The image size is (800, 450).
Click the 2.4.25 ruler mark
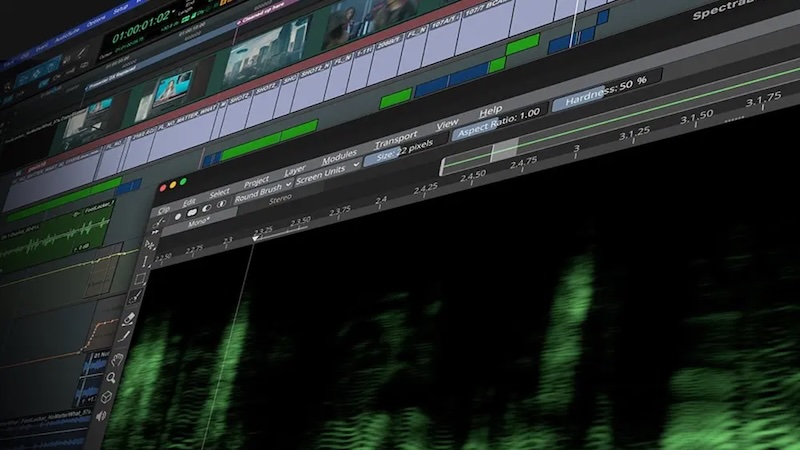tap(426, 189)
